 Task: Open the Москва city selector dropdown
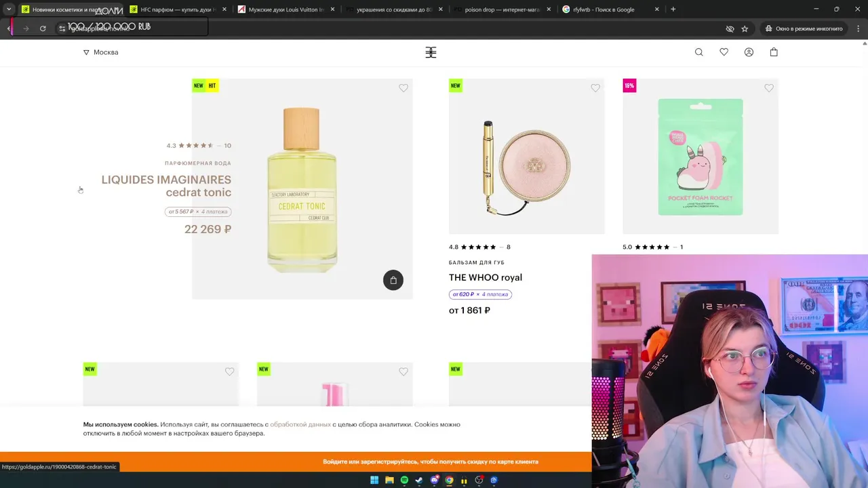100,52
